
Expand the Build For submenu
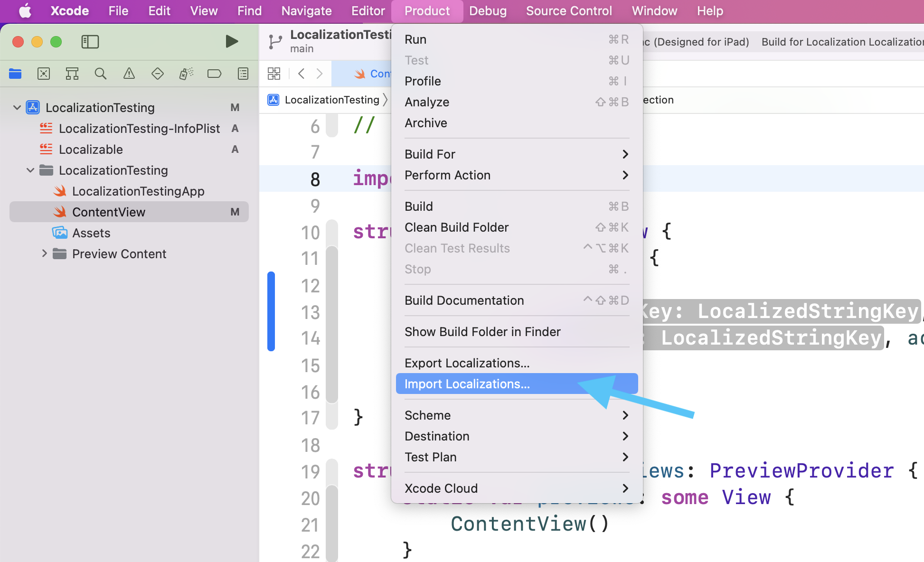coord(517,154)
